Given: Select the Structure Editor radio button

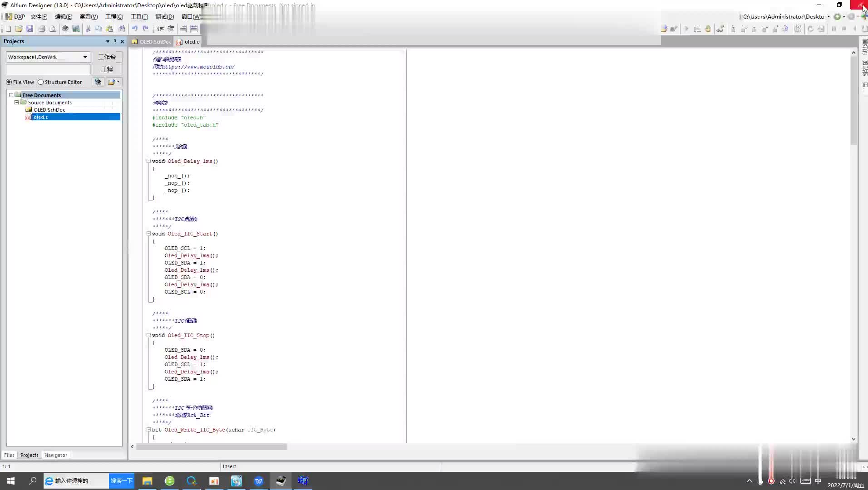Looking at the screenshot, I should tap(41, 82).
